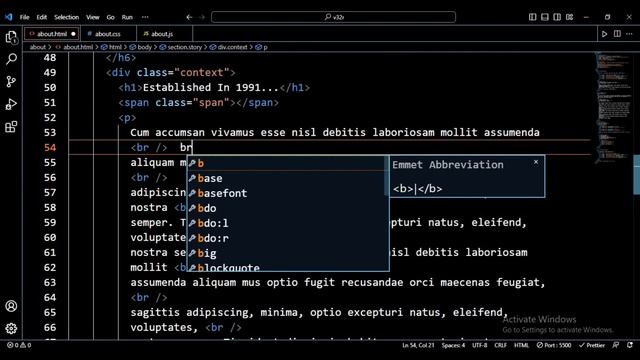
Task: Toggle bottom panel layout icon
Action: pyautogui.click(x=545, y=17)
